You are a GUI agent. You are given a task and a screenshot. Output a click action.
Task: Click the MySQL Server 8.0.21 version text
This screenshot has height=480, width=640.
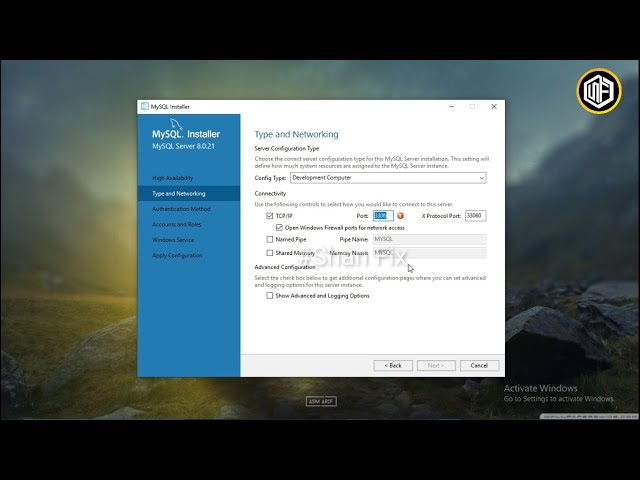pyautogui.click(x=183, y=146)
